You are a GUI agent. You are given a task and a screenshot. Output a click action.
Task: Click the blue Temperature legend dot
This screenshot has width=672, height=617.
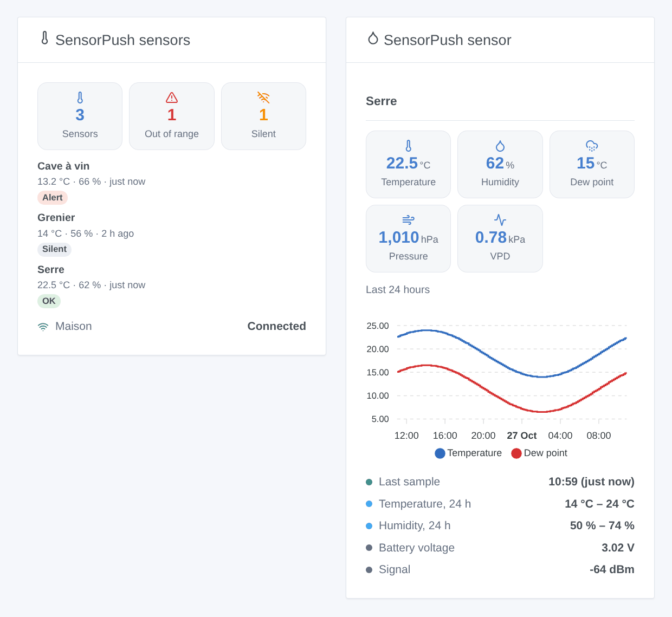[440, 453]
